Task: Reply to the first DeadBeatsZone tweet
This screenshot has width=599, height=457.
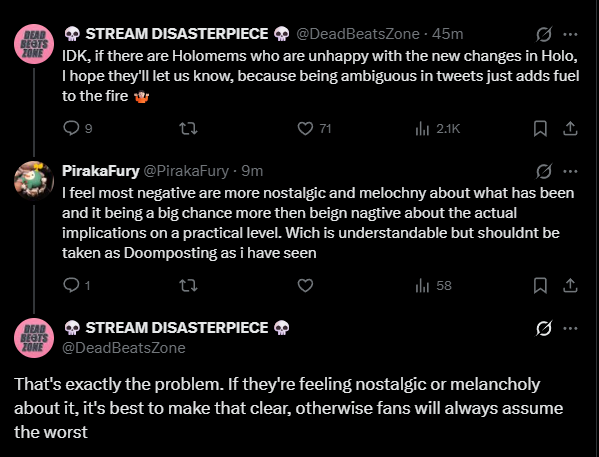Action: click(78, 128)
